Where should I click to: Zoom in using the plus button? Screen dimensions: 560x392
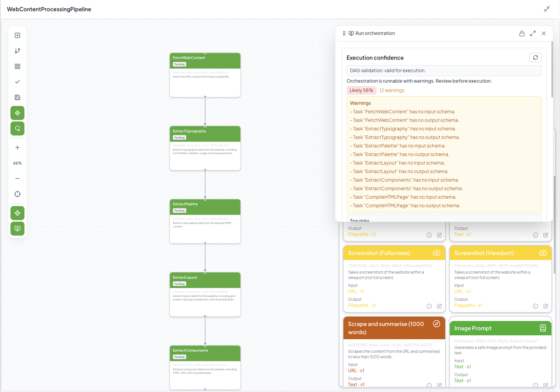[x=17, y=147]
